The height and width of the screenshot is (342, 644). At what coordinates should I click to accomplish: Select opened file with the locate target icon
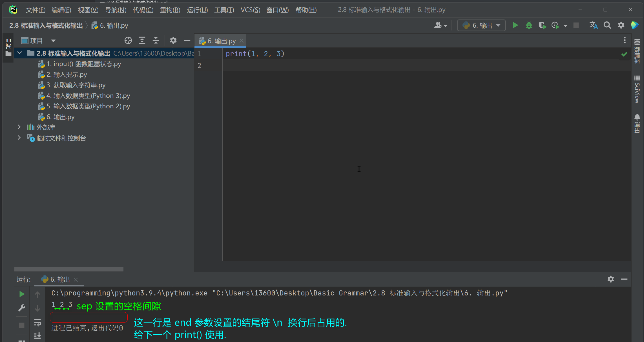[x=128, y=41]
